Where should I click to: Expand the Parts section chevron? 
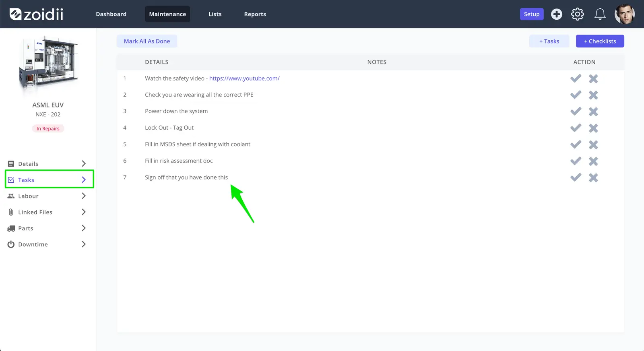[x=84, y=228]
